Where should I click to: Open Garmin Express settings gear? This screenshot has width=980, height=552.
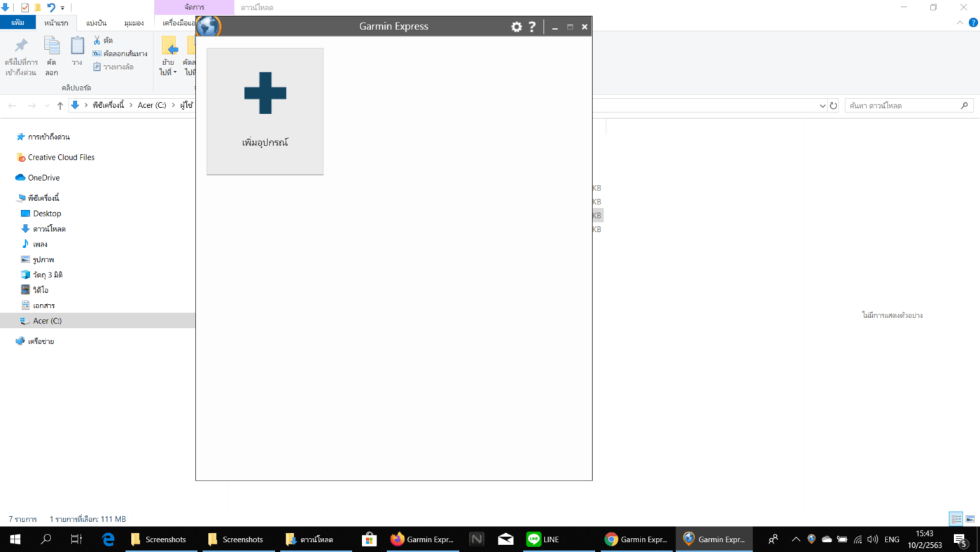coord(517,27)
